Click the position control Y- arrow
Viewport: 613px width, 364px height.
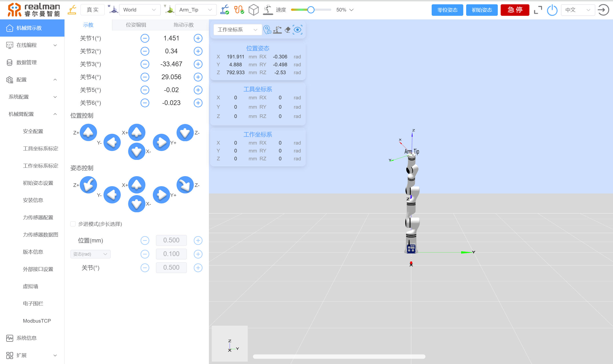click(x=112, y=142)
